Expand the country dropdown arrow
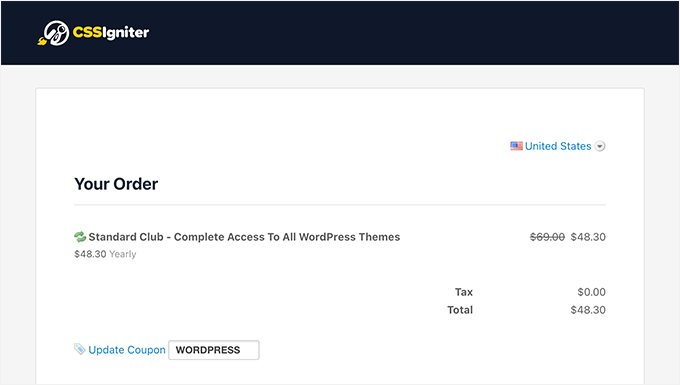This screenshot has width=680, height=385. [x=600, y=146]
